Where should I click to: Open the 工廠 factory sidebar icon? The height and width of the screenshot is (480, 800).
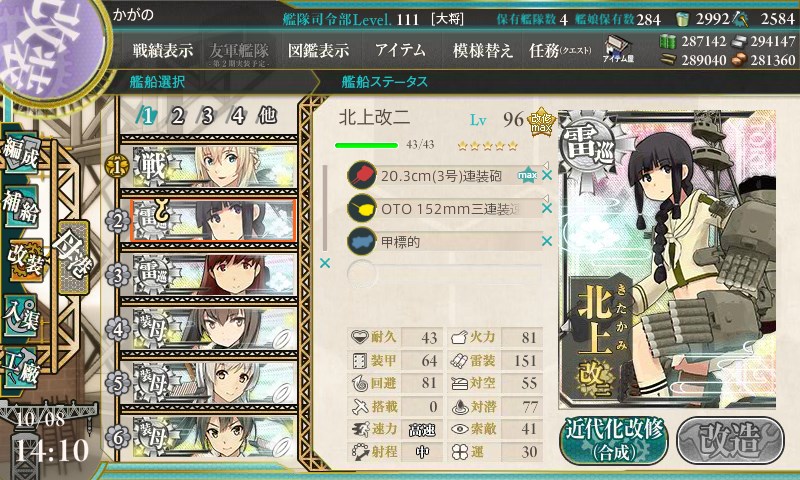[x=20, y=367]
